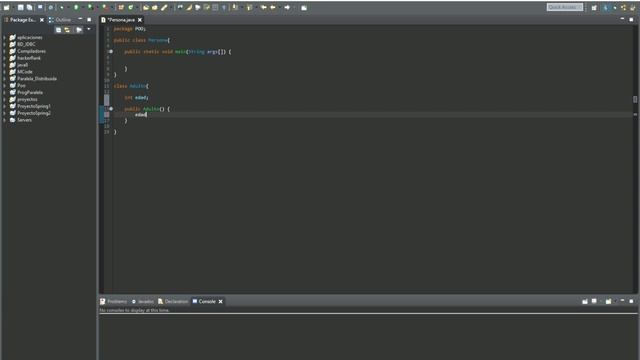Expand the Servers folder
Viewport: 640px width, 360px height.
4,120
